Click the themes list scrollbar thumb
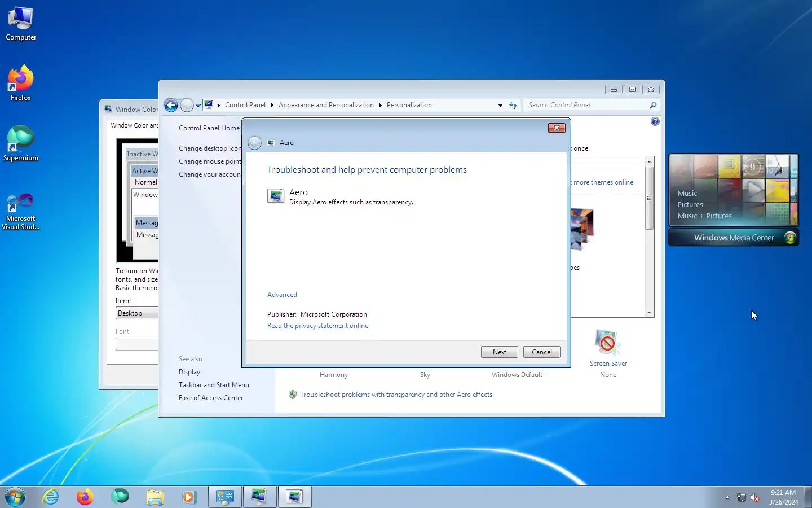 click(650, 198)
